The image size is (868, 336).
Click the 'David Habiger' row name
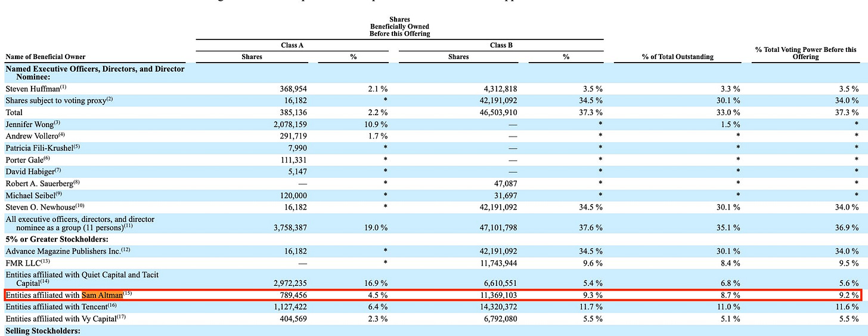[x=32, y=171]
